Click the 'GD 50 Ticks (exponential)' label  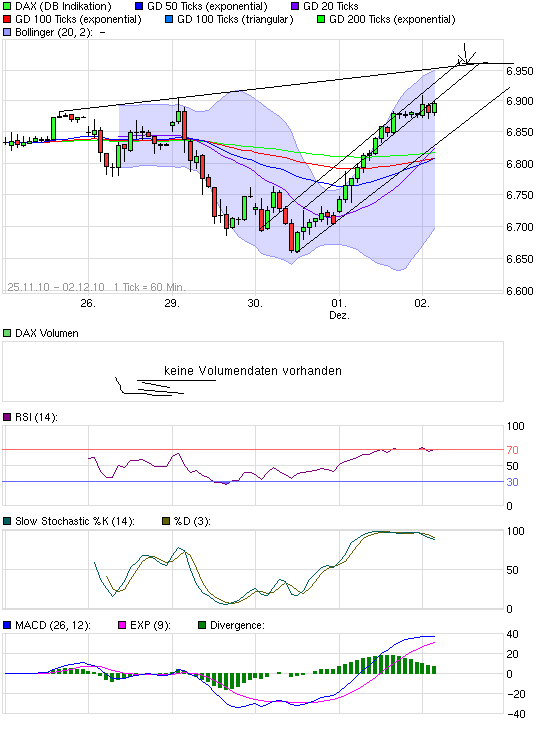tap(207, 6)
